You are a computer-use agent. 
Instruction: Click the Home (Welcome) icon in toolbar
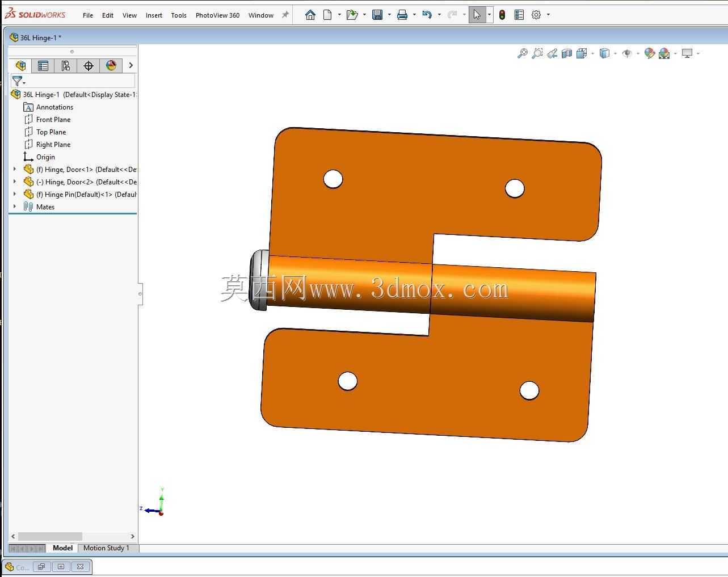point(310,15)
